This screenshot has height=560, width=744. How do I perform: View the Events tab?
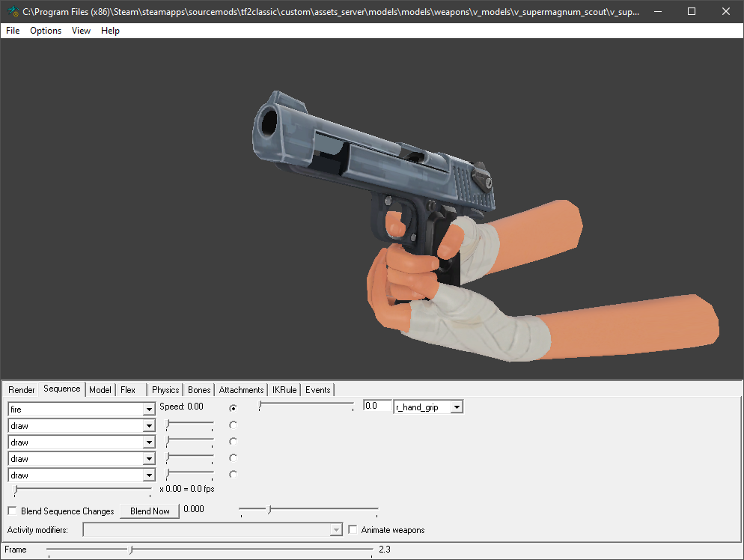318,389
